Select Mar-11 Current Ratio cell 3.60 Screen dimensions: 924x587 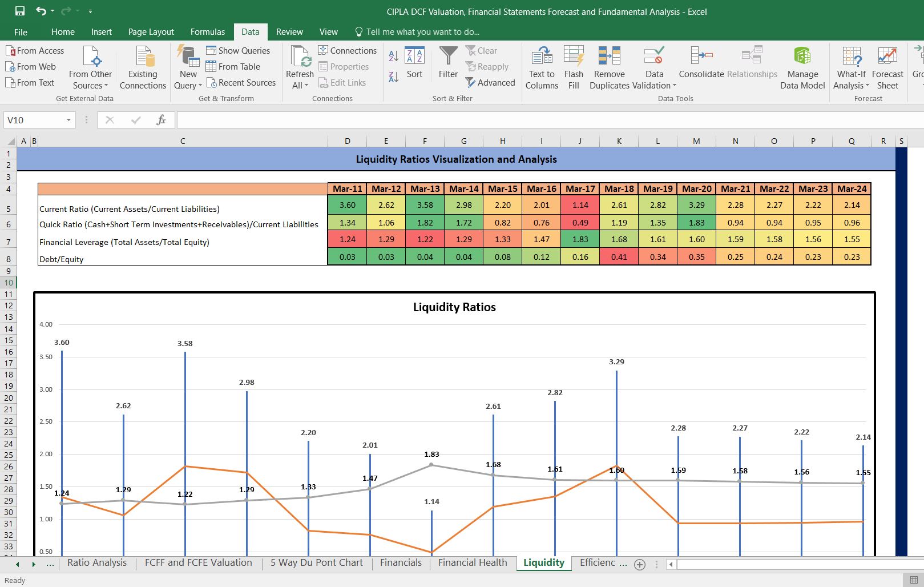point(347,205)
